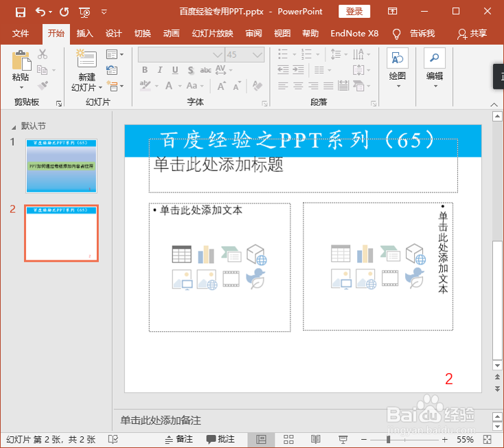Screen dimensions: 504x448
Task: Open the EndNote X8 tab
Action: click(354, 34)
